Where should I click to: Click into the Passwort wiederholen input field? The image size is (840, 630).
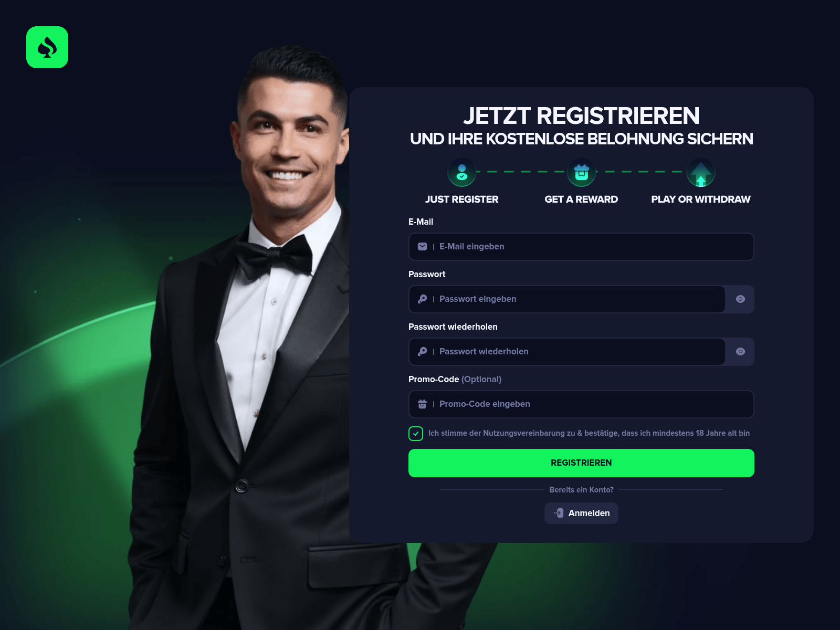pyautogui.click(x=567, y=352)
